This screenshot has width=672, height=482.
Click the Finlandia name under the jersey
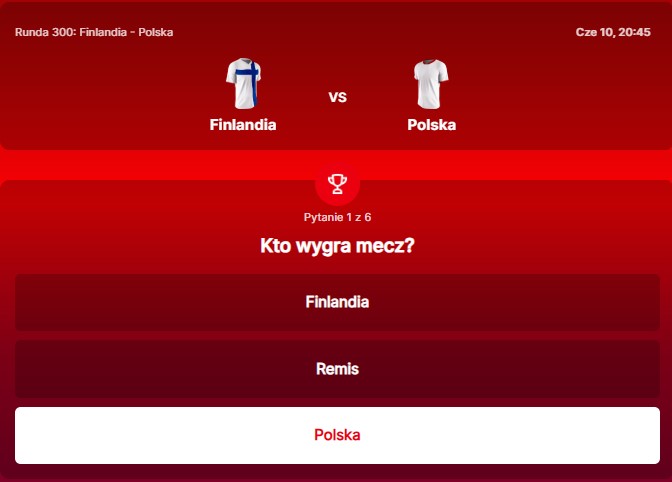[x=243, y=125]
